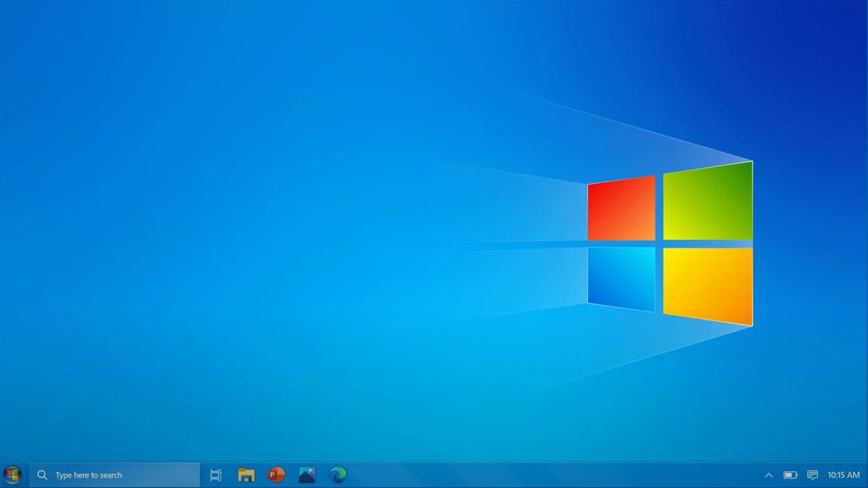The image size is (868, 488).
Task: Open PowerPoint from the taskbar
Action: pos(277,475)
